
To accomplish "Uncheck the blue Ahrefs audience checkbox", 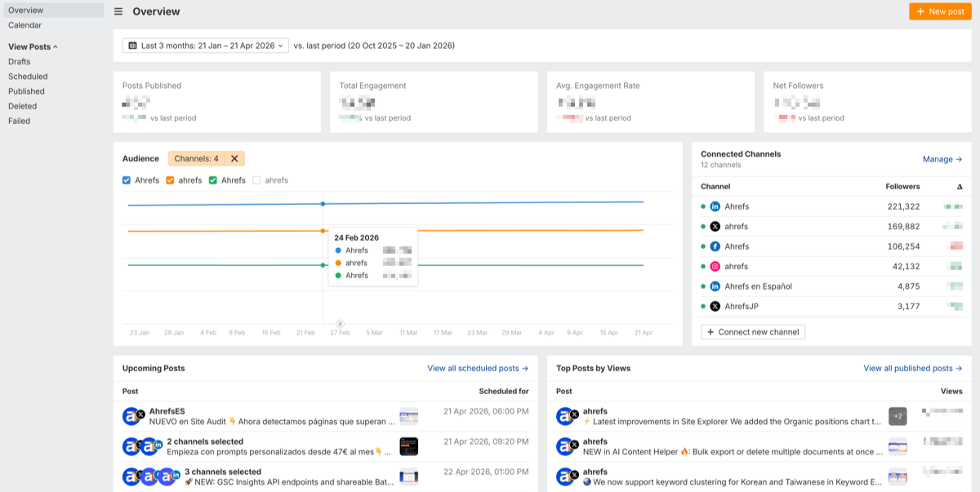I will click(127, 180).
